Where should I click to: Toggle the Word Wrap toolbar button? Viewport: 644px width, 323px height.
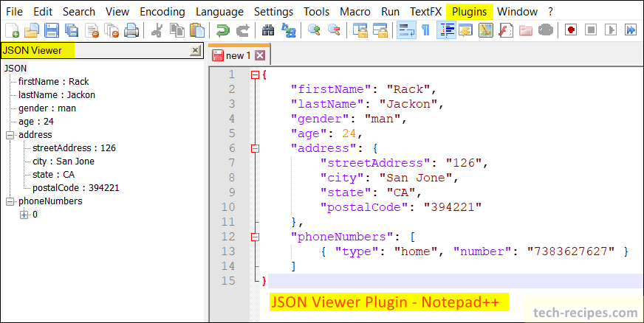(x=406, y=30)
